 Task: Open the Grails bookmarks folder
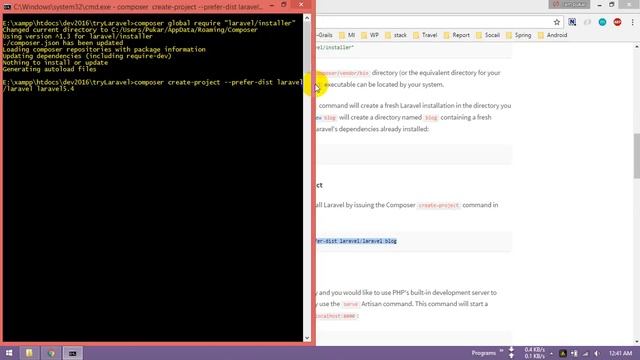324,35
